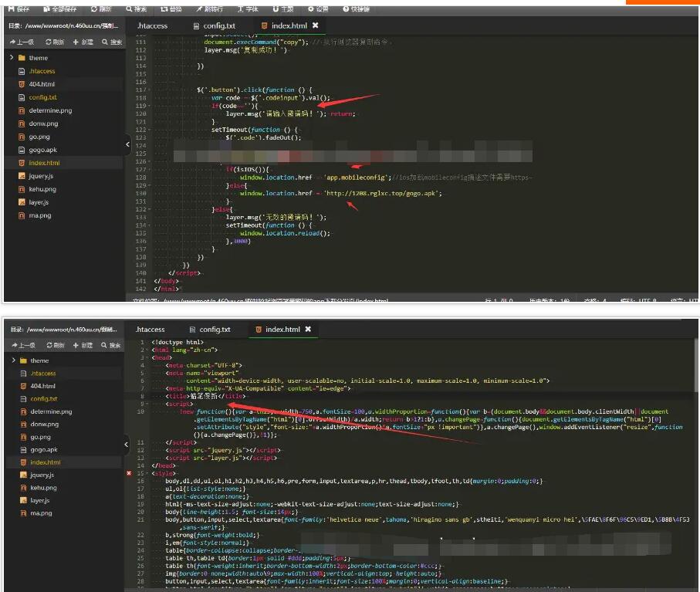The height and width of the screenshot is (592, 700).
Task: Switch to the config.txt tab in the lower editor
Action: click(x=215, y=330)
